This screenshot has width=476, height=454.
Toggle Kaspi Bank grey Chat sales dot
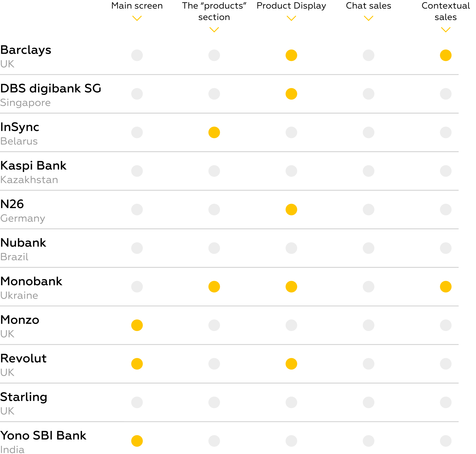[x=368, y=171]
